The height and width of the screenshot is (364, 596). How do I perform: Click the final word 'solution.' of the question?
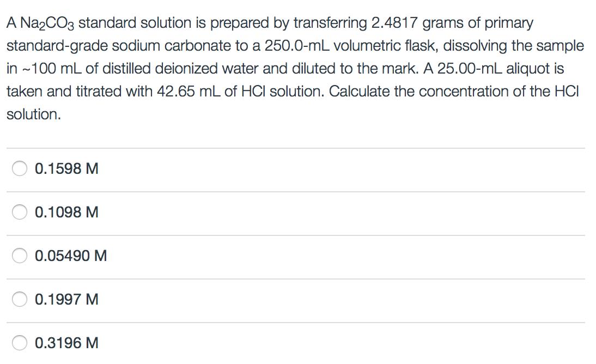click(x=34, y=114)
